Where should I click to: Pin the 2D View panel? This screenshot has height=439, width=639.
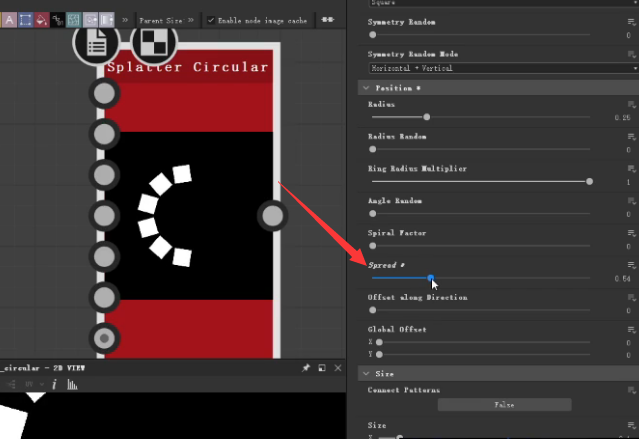[306, 368]
